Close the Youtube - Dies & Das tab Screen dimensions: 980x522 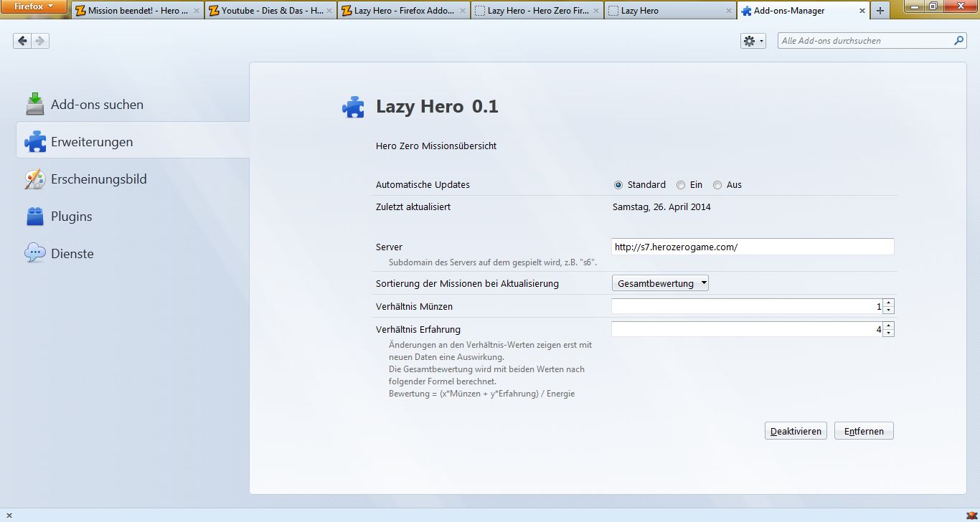[x=329, y=11]
